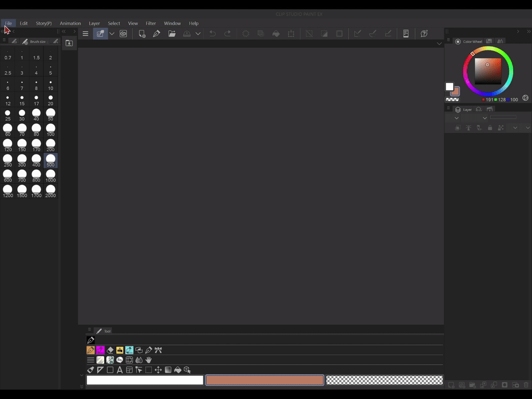
Task: Toggle transparent color checkered swatch in Color Wheel
Action: [x=452, y=100]
